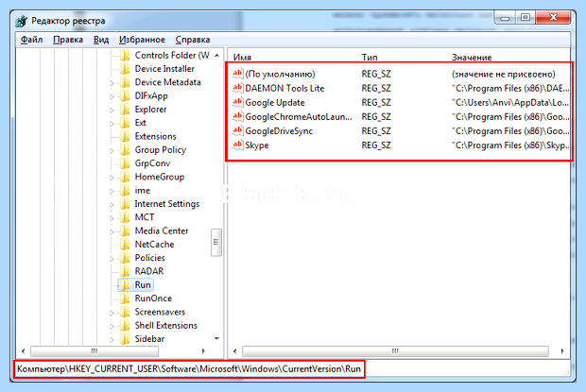The image size is (586, 392).
Task: Expand the Media Center tree node
Action: point(112,231)
